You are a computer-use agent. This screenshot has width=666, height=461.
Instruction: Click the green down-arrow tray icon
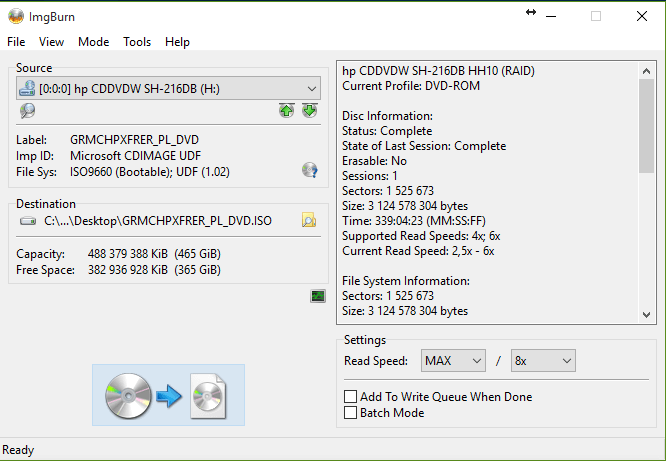309,111
